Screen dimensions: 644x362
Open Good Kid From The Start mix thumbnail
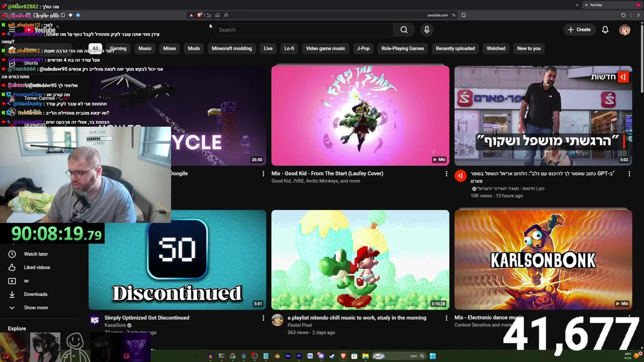pos(360,115)
